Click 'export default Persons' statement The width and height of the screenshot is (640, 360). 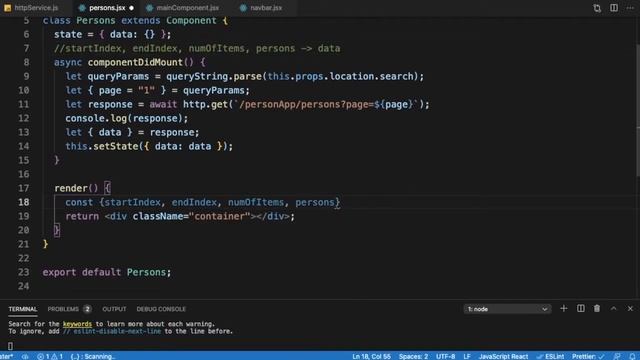click(107, 272)
